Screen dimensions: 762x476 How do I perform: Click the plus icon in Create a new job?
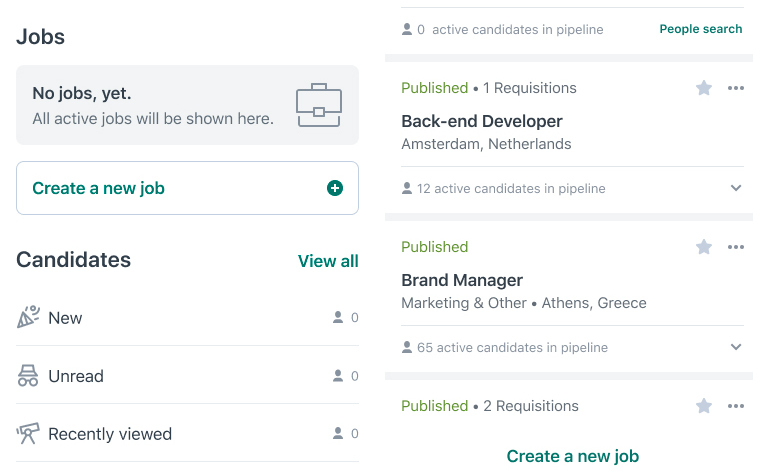pos(335,188)
